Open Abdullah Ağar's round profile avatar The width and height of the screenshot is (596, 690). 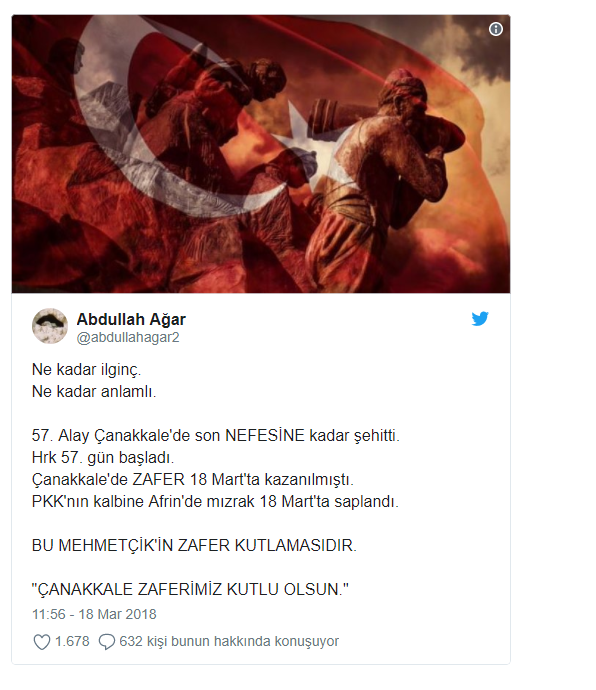click(50, 326)
